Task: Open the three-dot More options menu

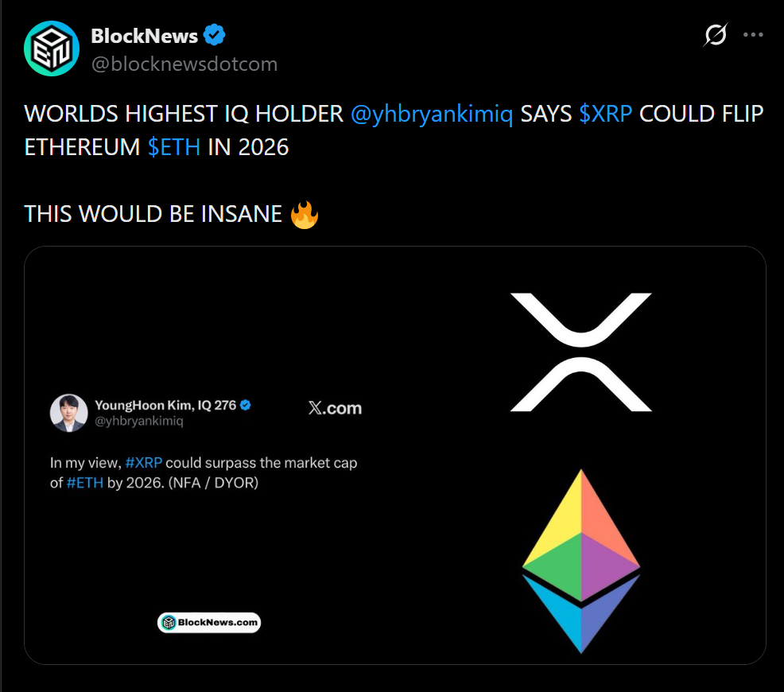Action: (x=753, y=35)
